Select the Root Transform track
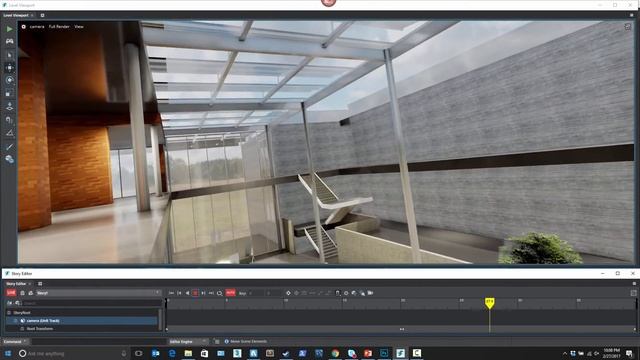Viewport: 640px width, 360px height. (x=40, y=329)
